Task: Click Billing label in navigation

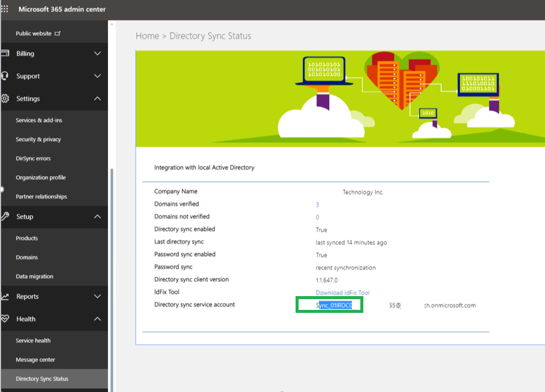Action: (x=25, y=53)
